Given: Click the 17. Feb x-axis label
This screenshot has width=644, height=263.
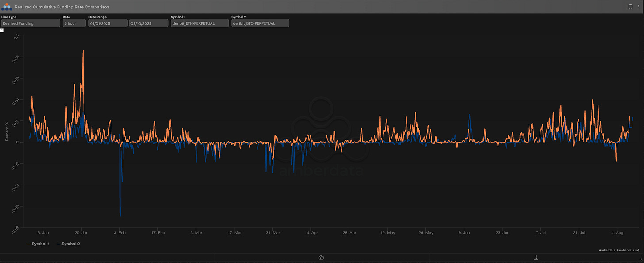Looking at the screenshot, I should pos(158,232).
